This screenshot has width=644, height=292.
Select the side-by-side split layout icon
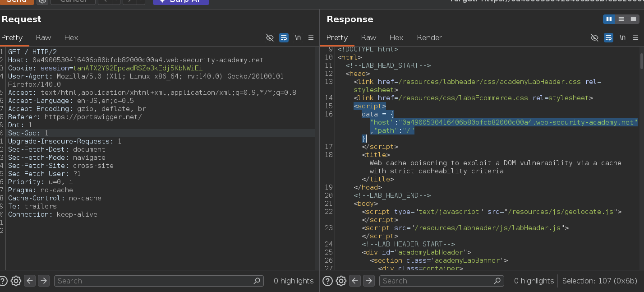(x=609, y=19)
